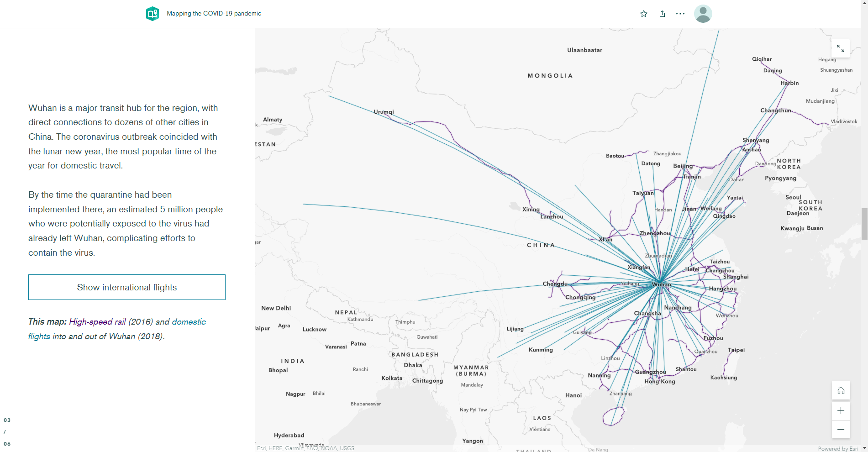Click the Hong Kong label on map
This screenshot has height=452, width=868.
click(x=660, y=382)
